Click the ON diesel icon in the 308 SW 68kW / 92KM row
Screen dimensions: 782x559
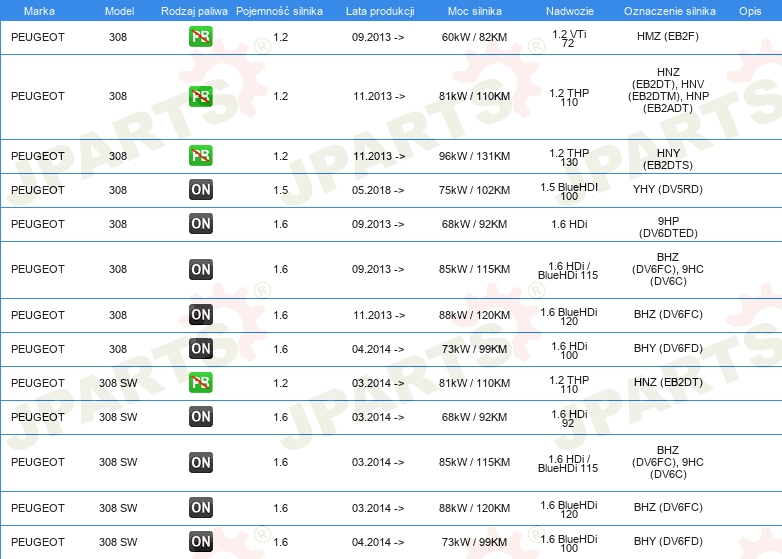200,417
